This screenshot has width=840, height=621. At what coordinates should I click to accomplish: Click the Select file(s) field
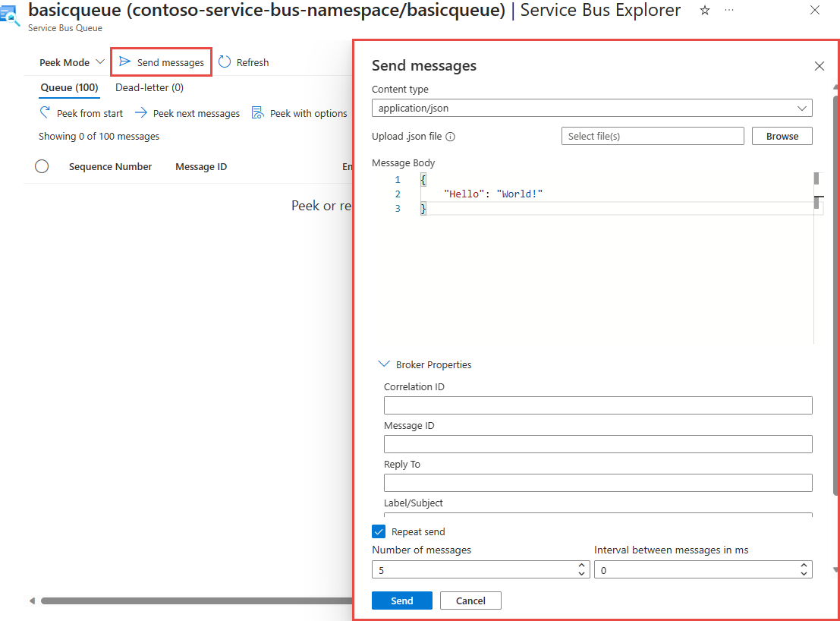pyautogui.click(x=653, y=136)
